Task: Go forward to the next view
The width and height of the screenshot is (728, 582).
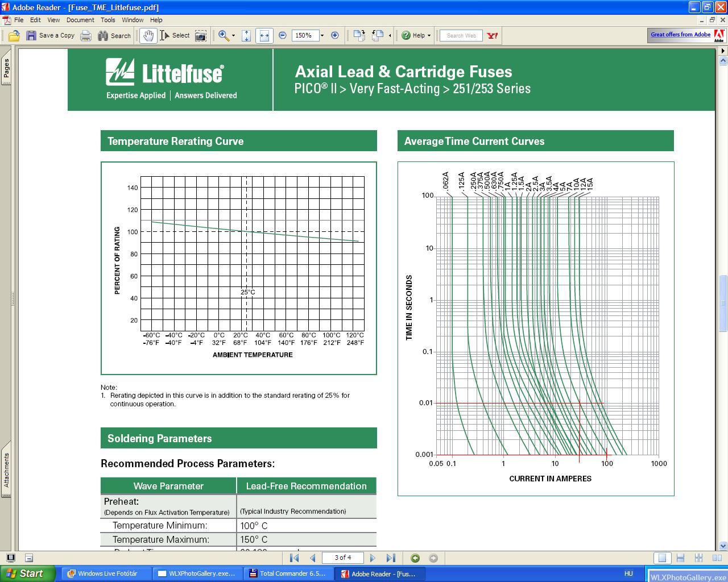Action: point(433,558)
